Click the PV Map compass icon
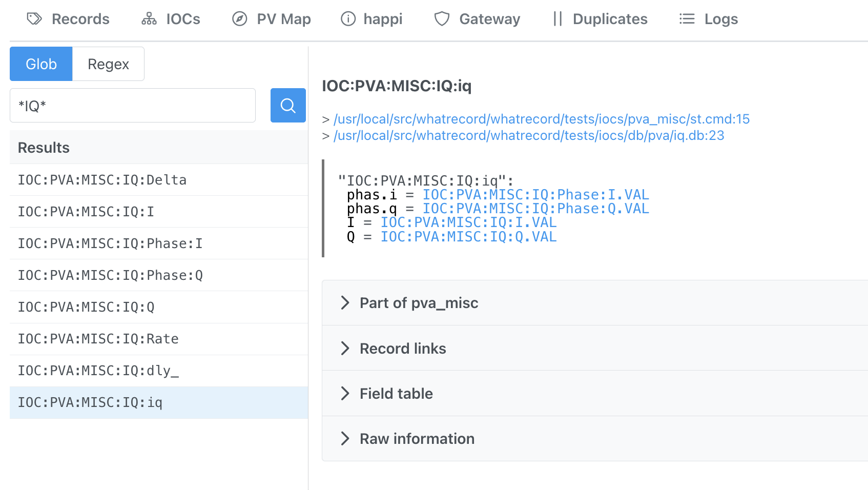Viewport: 868px width, 490px height. pos(239,19)
